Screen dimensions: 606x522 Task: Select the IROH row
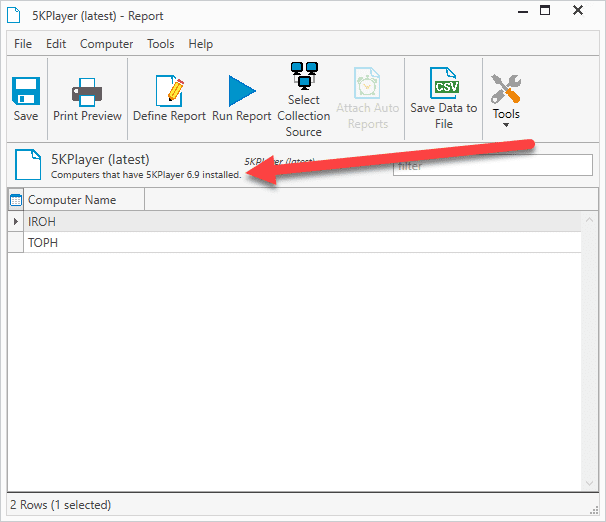tap(302, 222)
